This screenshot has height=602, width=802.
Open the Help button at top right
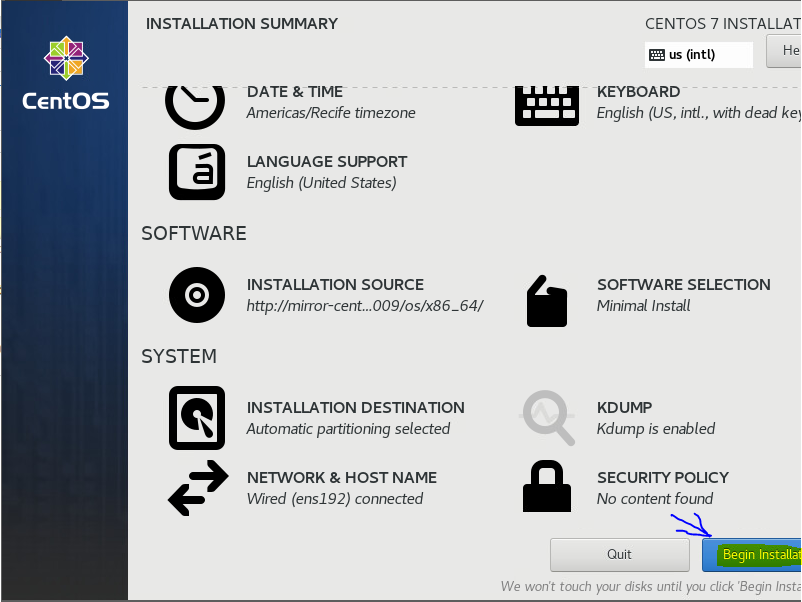tap(784, 50)
